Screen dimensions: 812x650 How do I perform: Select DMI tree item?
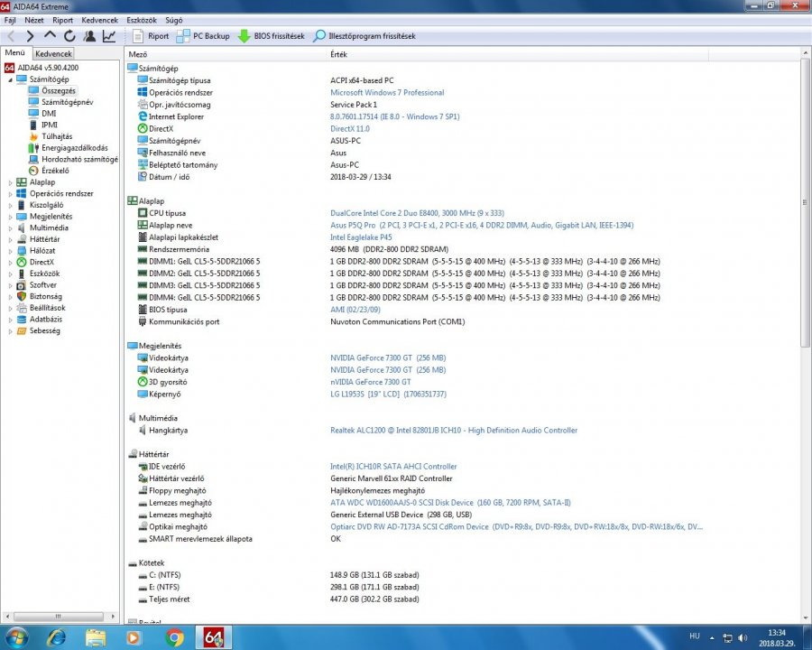tap(50, 114)
